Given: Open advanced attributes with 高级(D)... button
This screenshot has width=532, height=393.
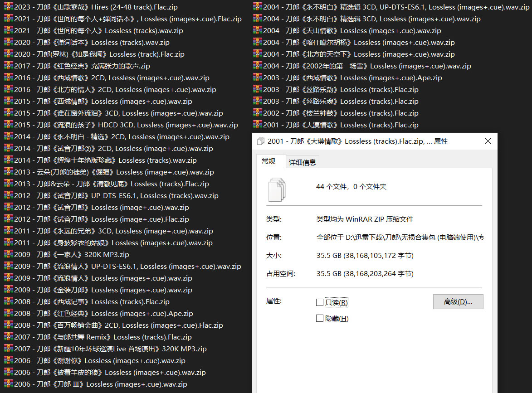Looking at the screenshot, I should click(x=458, y=301).
